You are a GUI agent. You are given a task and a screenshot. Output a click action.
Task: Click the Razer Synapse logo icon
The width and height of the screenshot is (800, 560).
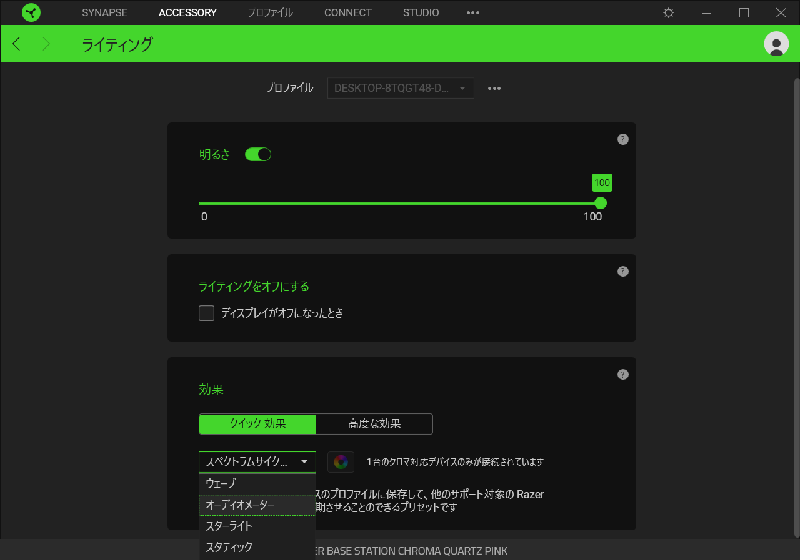point(31,12)
